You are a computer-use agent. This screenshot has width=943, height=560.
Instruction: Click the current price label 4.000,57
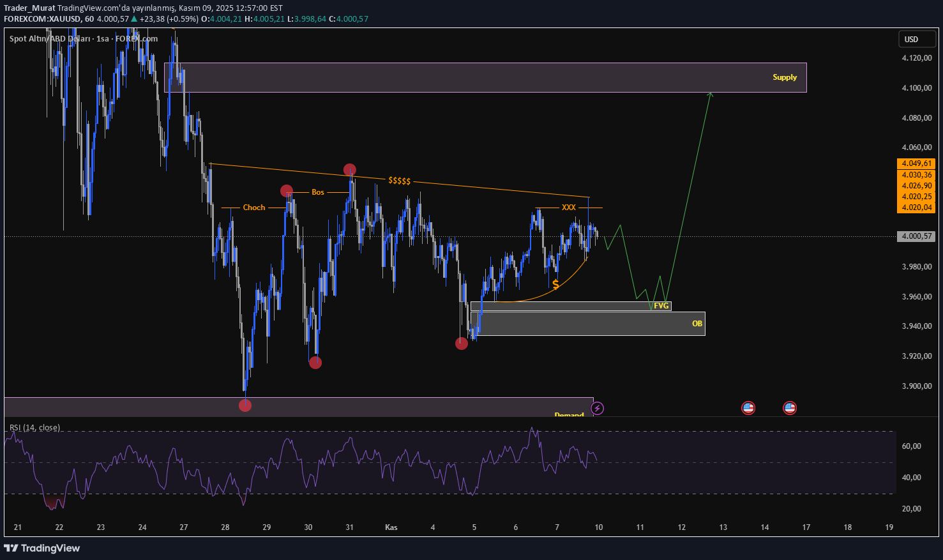point(917,236)
